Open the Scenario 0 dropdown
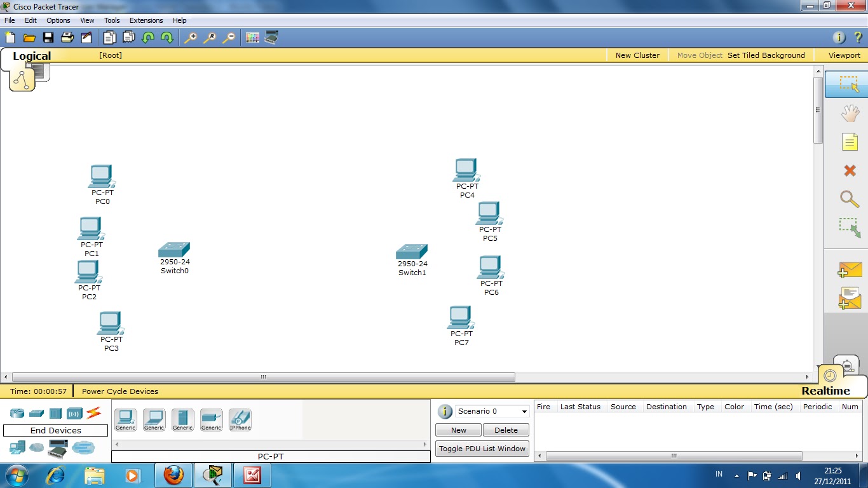 (492, 411)
